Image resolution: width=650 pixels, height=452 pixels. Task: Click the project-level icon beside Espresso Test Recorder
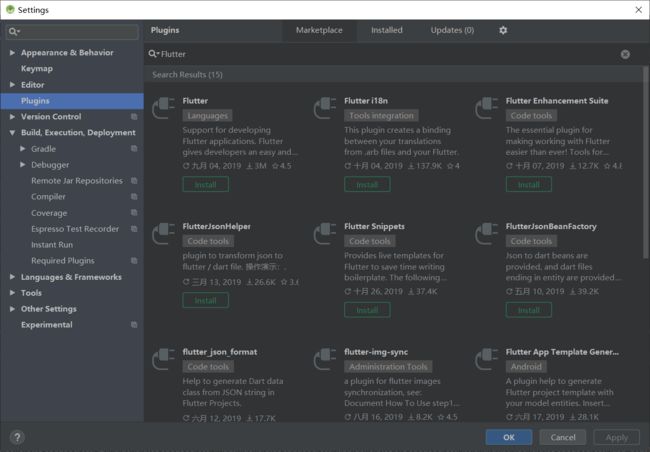pyautogui.click(x=134, y=228)
